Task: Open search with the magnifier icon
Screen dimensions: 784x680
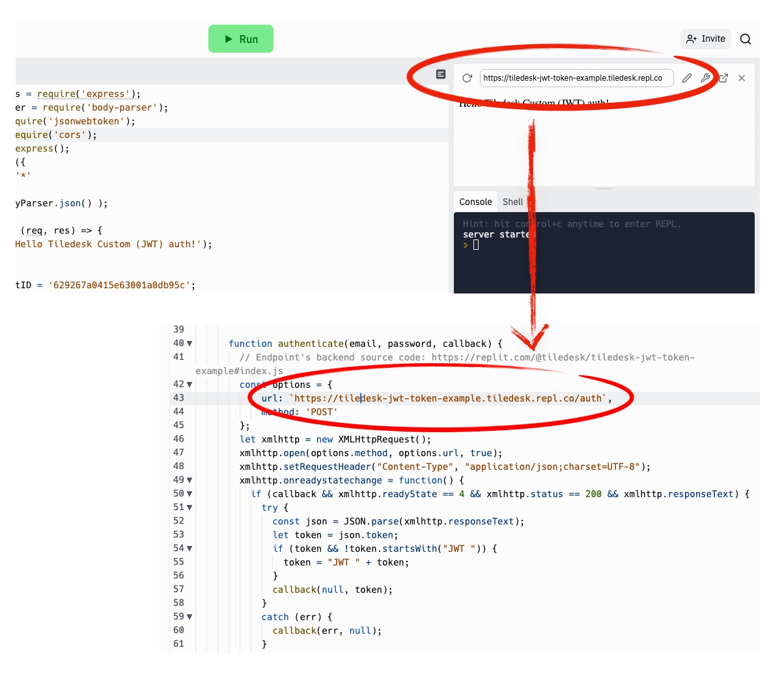Action: point(746,39)
